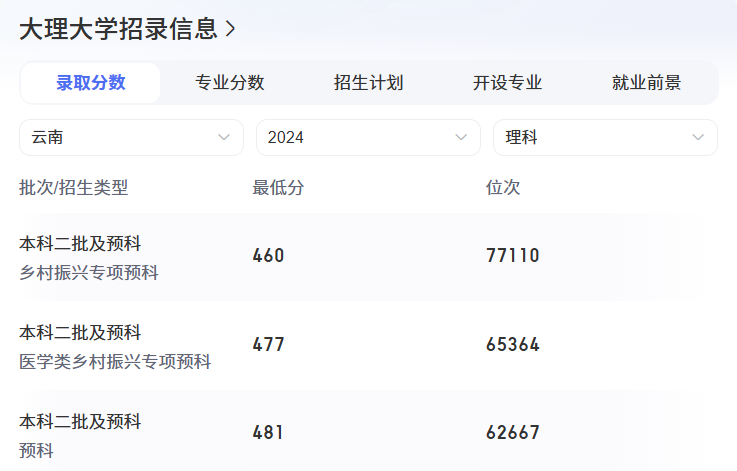The height and width of the screenshot is (471, 737).
Task: Click 本科二批及预科 in the 477 row
Action: (80, 332)
